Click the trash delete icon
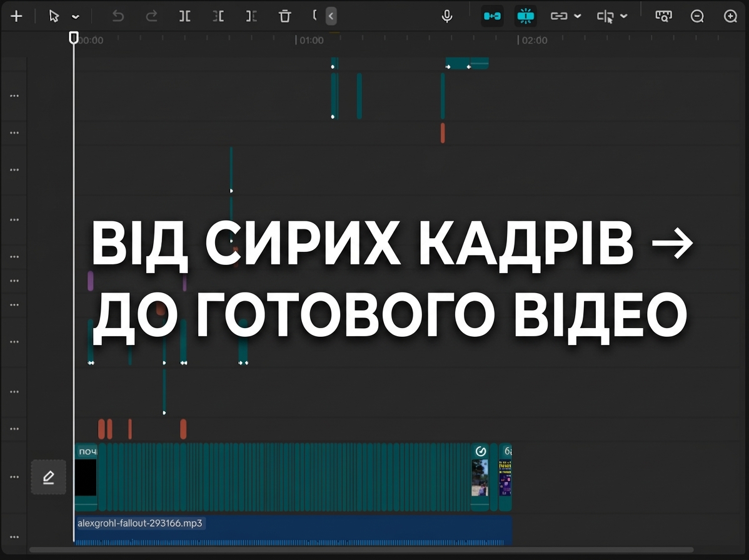The image size is (749, 560). click(284, 16)
